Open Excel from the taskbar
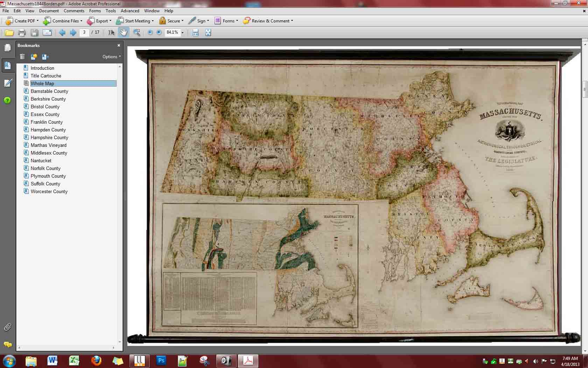This screenshot has width=588, height=368. point(74,361)
